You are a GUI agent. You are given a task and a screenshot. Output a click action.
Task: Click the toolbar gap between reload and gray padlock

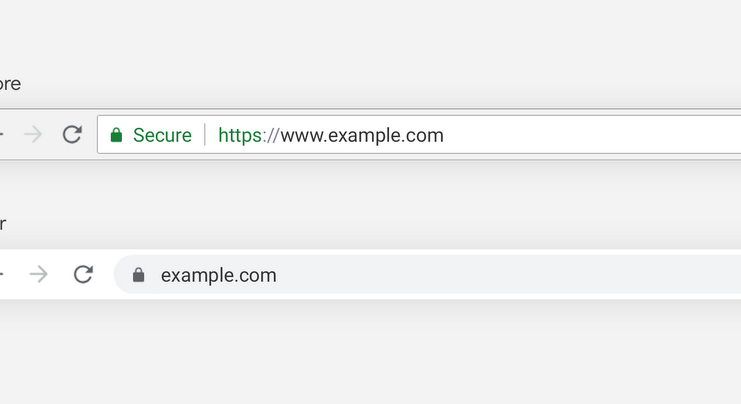[105, 274]
